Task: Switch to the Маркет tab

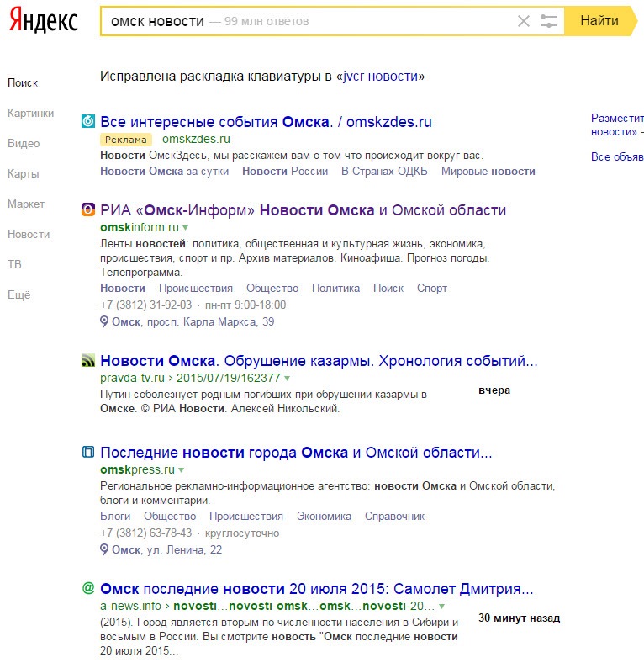Action: point(26,204)
